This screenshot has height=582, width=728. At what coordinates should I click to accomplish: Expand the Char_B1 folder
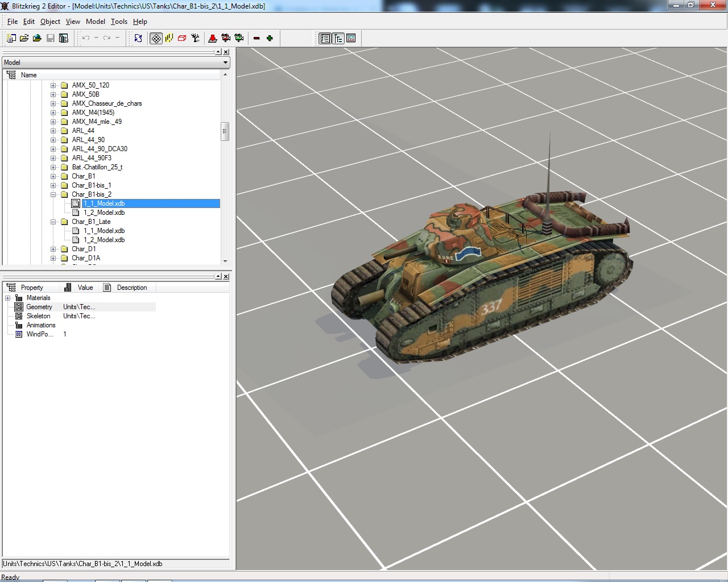(x=53, y=176)
